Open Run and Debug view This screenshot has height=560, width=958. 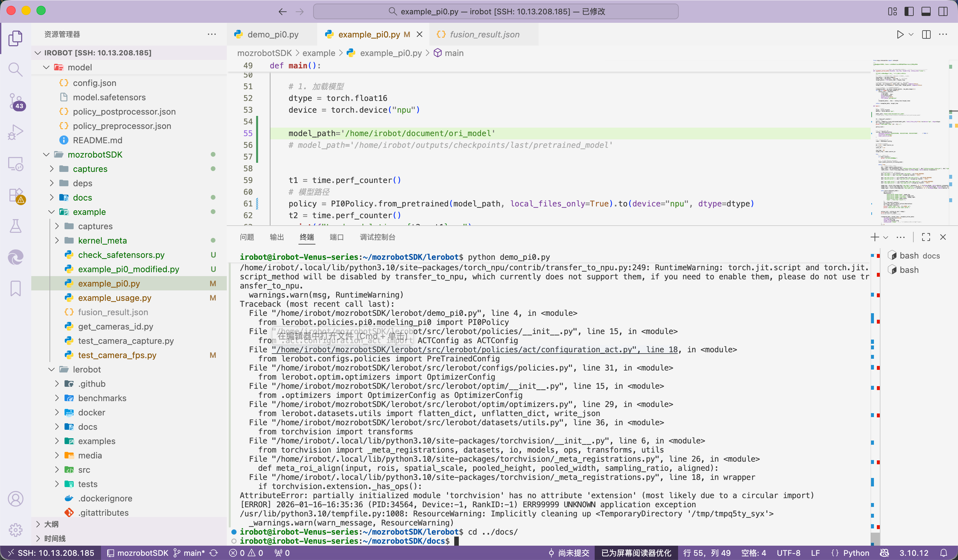point(15,132)
